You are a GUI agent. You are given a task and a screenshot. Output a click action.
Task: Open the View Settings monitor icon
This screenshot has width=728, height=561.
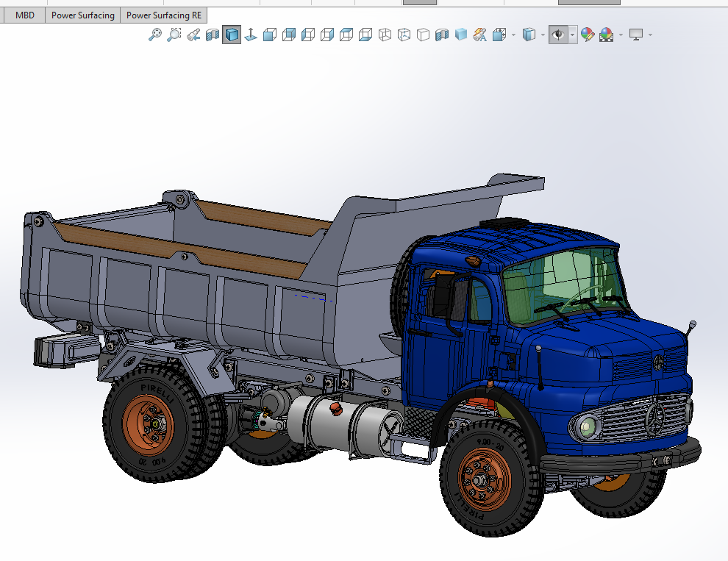point(636,35)
